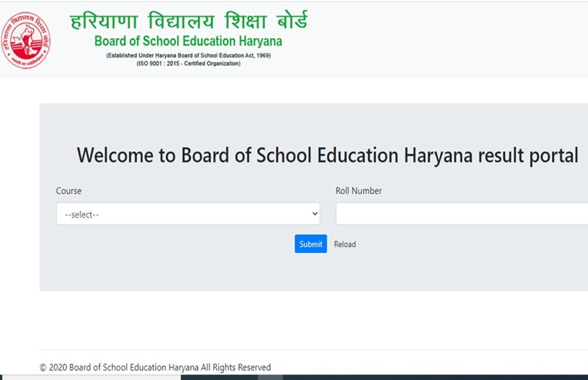Click the Welcome result portal heading

(x=327, y=155)
